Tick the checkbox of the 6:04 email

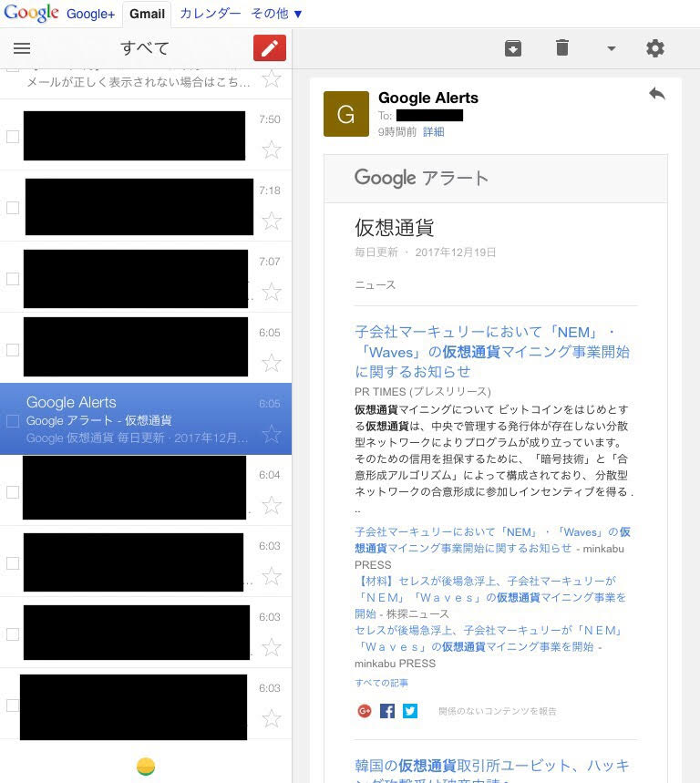pyautogui.click(x=13, y=492)
